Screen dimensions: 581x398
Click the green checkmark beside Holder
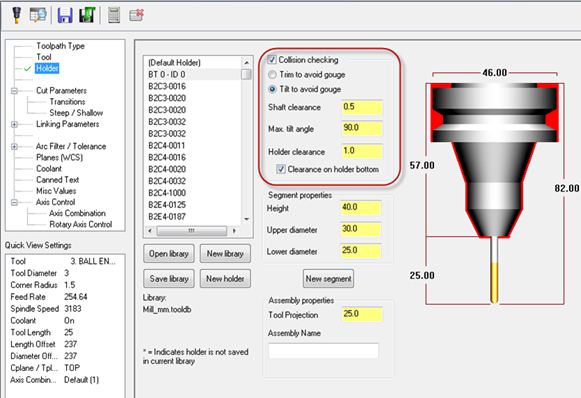27,69
